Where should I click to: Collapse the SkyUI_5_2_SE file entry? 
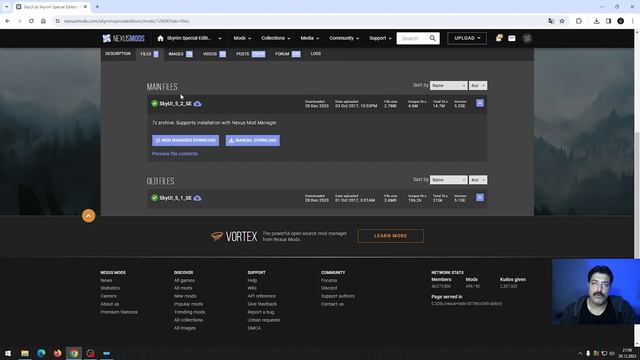click(480, 104)
